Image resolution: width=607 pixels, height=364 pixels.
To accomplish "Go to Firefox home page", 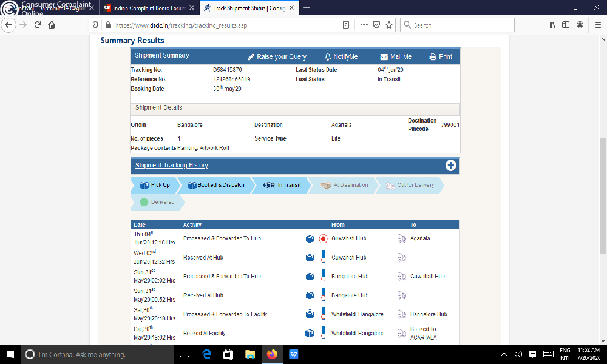I will pyautogui.click(x=52, y=25).
